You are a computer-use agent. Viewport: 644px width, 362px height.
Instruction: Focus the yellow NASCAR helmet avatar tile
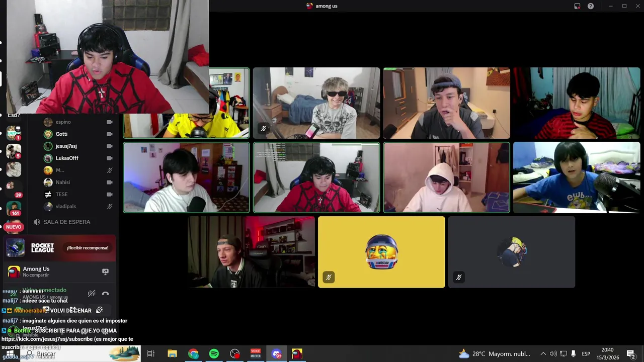point(381,252)
